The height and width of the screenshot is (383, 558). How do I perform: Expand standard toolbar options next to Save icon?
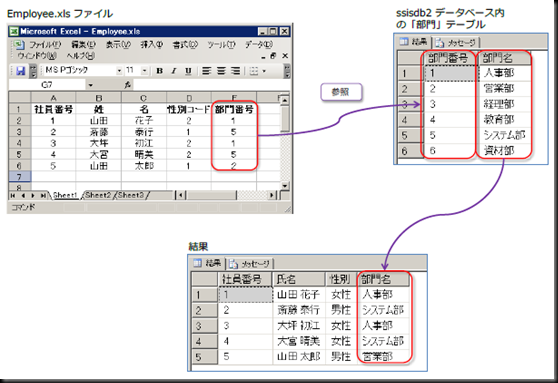tap(33, 71)
